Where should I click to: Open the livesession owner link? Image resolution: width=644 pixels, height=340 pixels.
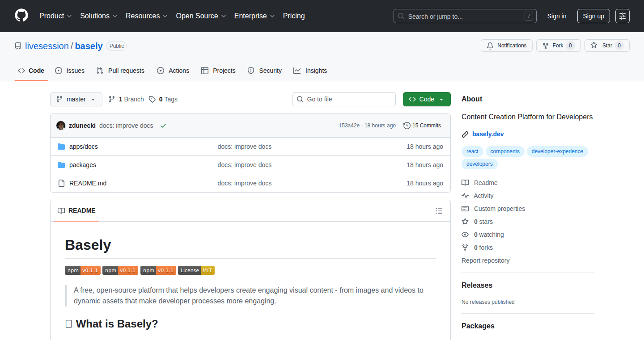(47, 46)
